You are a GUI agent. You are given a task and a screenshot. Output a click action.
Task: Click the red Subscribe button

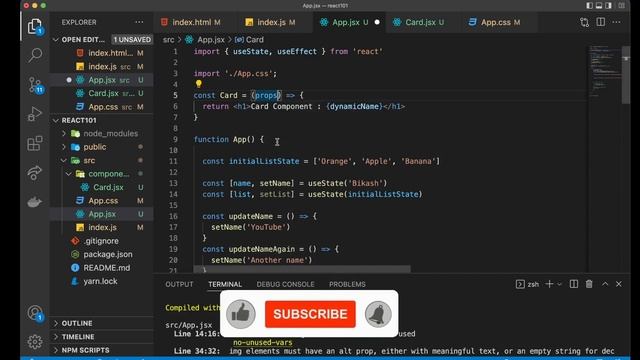pos(310,314)
